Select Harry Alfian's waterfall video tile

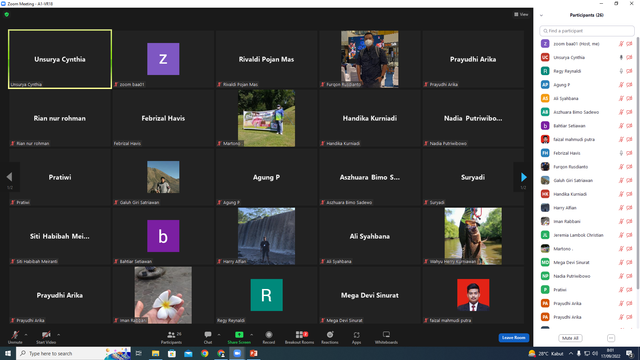(x=267, y=236)
